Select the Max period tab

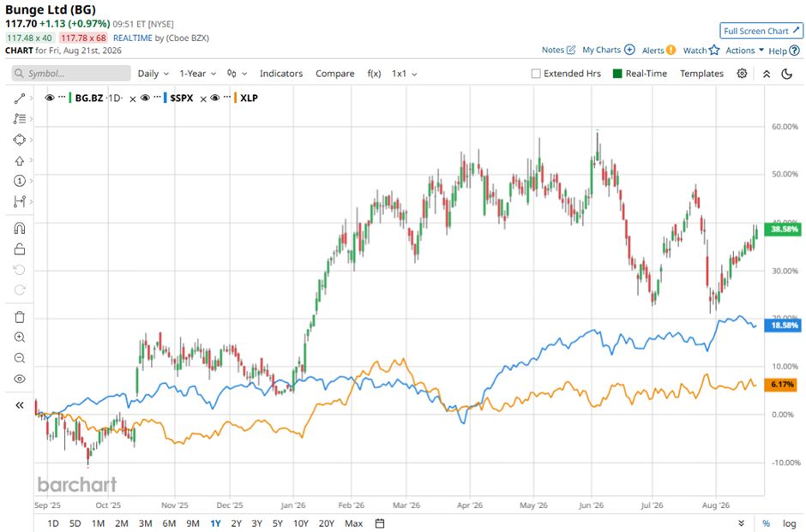(353, 523)
